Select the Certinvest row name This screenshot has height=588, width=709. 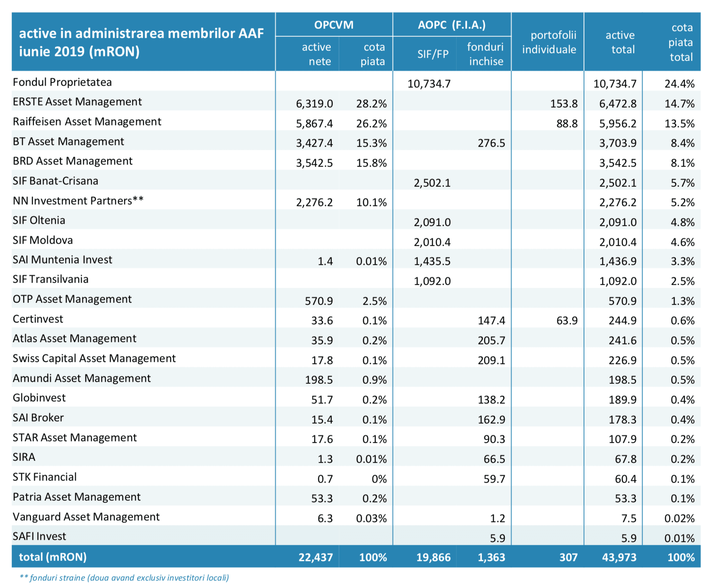coord(38,319)
